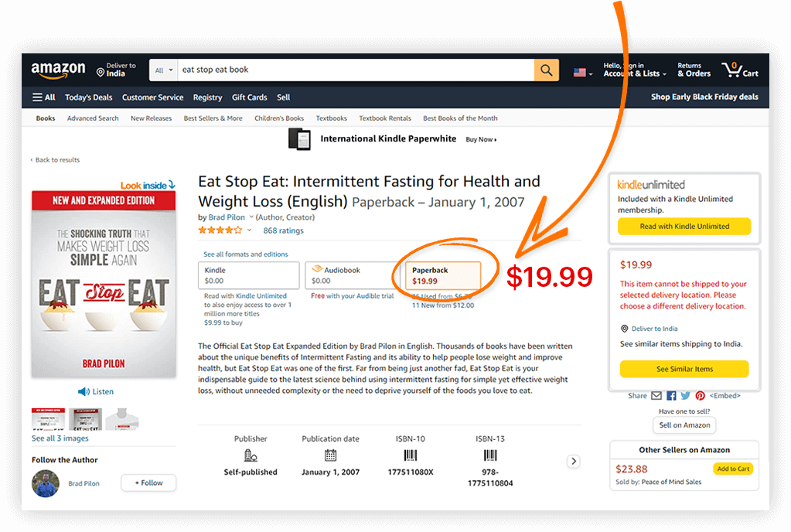Open the hamburger All menu
This screenshot has height=532, width=791.
pos(43,97)
